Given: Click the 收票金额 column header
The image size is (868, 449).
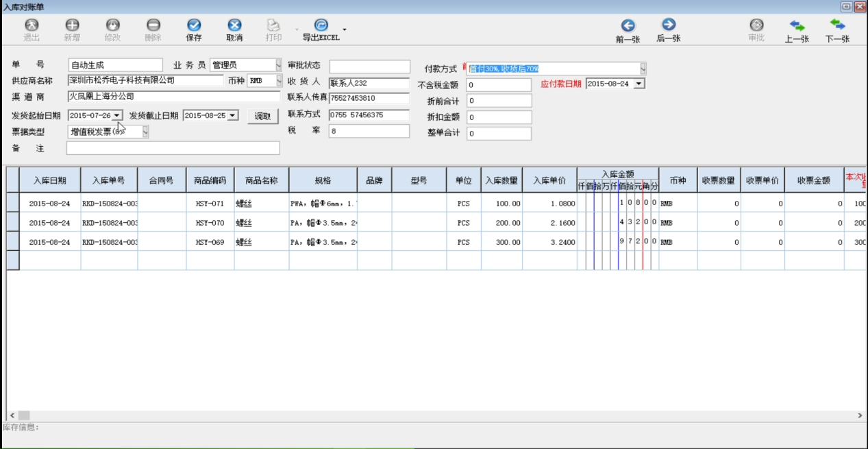Looking at the screenshot, I should pos(814,181).
